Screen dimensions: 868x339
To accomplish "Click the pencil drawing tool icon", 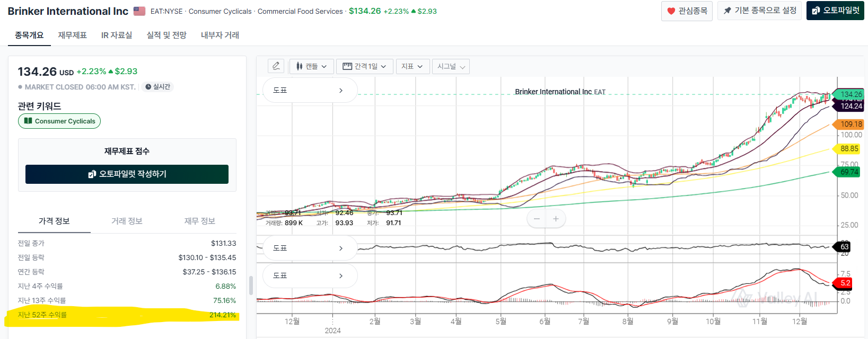I will (276, 66).
